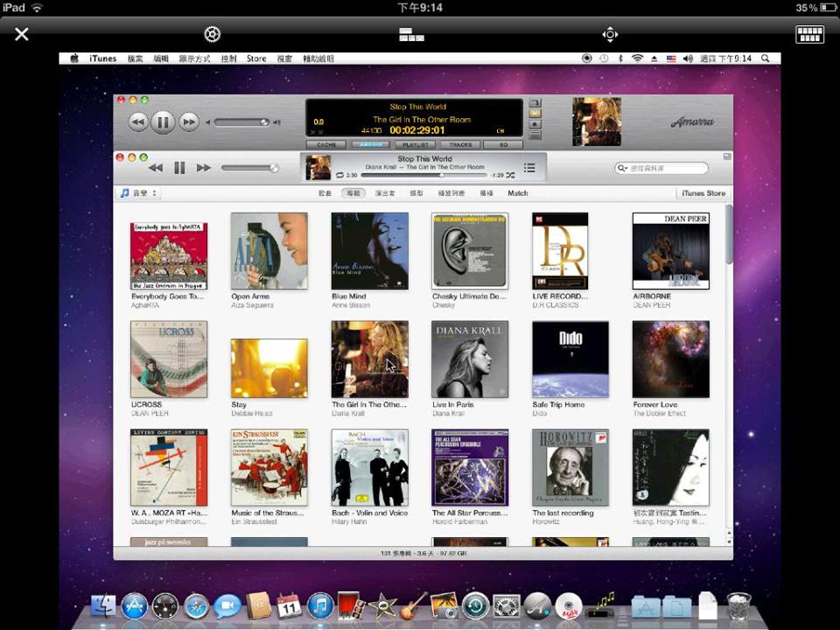Switch iTunes to mini player icon
The image size is (840, 630).
[x=727, y=157]
